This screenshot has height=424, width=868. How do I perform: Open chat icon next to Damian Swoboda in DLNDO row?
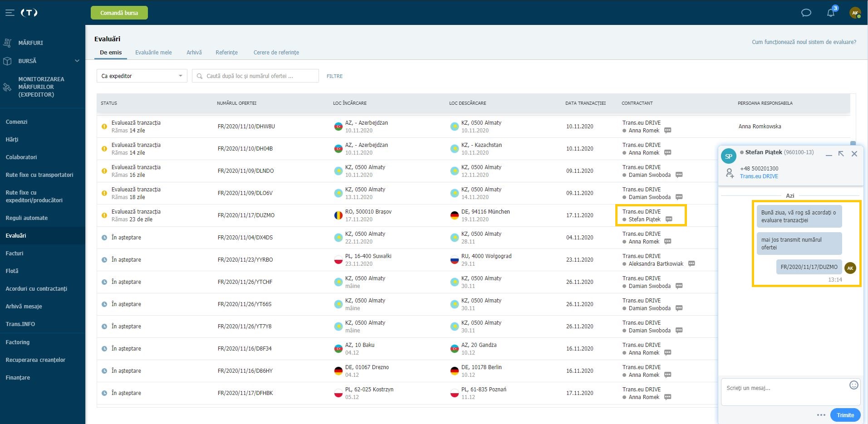(x=679, y=175)
